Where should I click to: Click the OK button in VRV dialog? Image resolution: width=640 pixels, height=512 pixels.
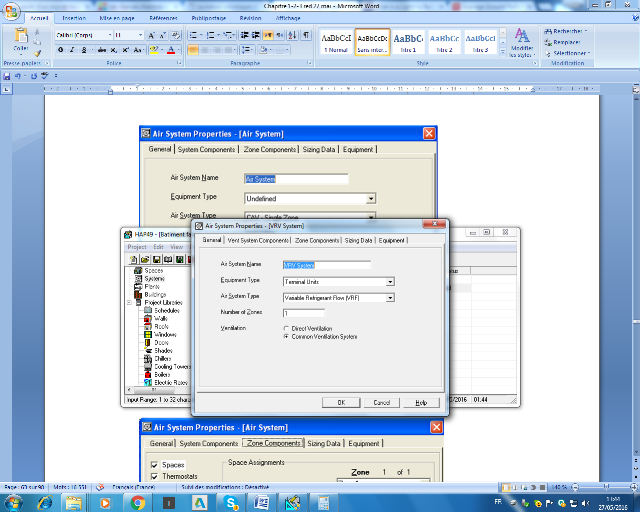pos(341,402)
